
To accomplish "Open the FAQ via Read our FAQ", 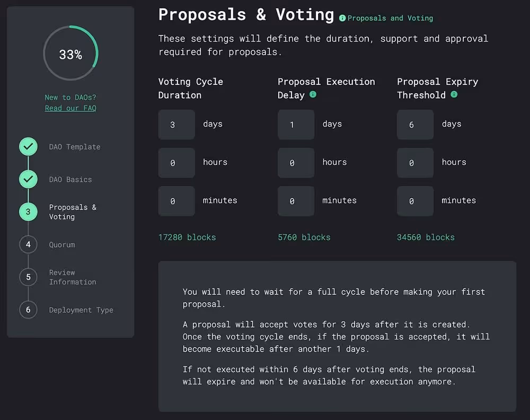I will point(70,108).
